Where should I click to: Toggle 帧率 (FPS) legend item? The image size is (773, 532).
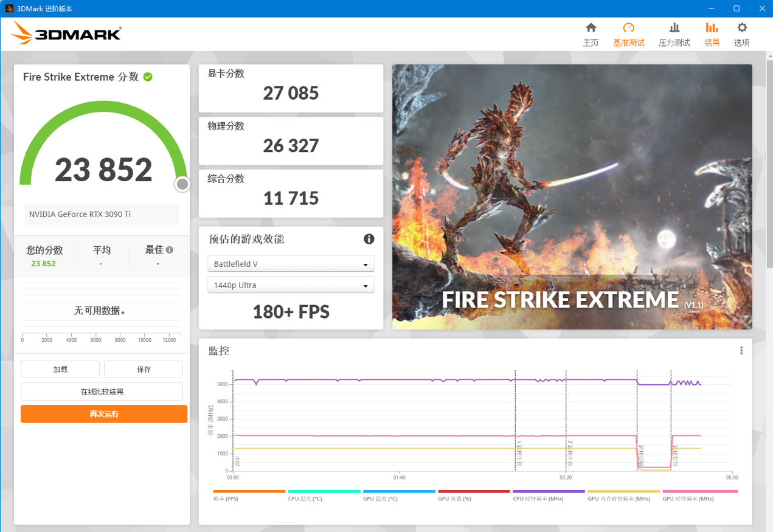pyautogui.click(x=249, y=496)
